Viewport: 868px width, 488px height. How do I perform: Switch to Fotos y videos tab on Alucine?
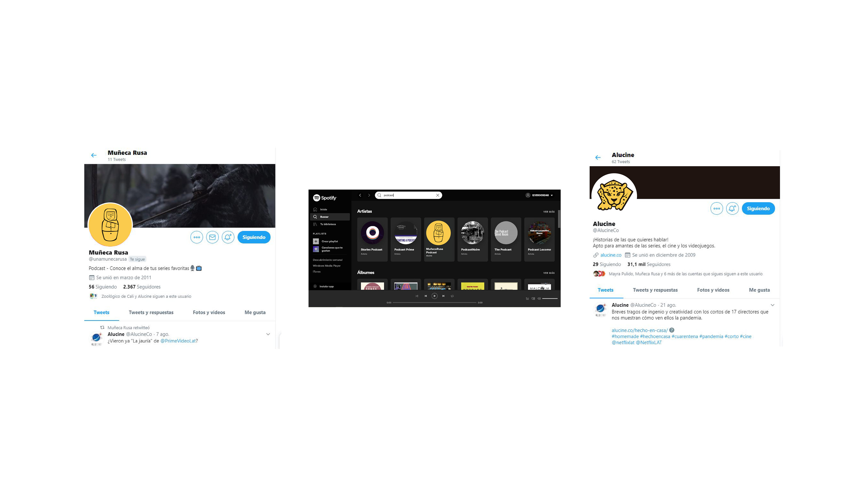coord(713,290)
